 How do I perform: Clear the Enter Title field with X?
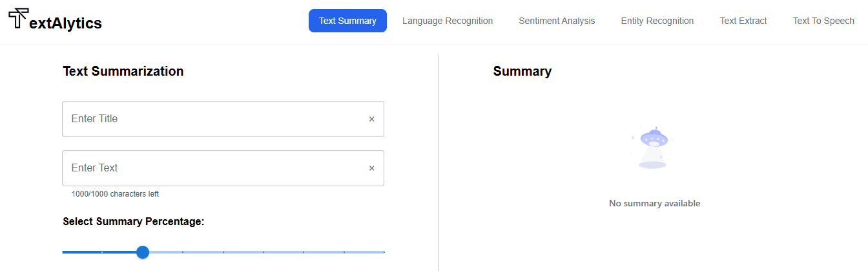click(371, 119)
